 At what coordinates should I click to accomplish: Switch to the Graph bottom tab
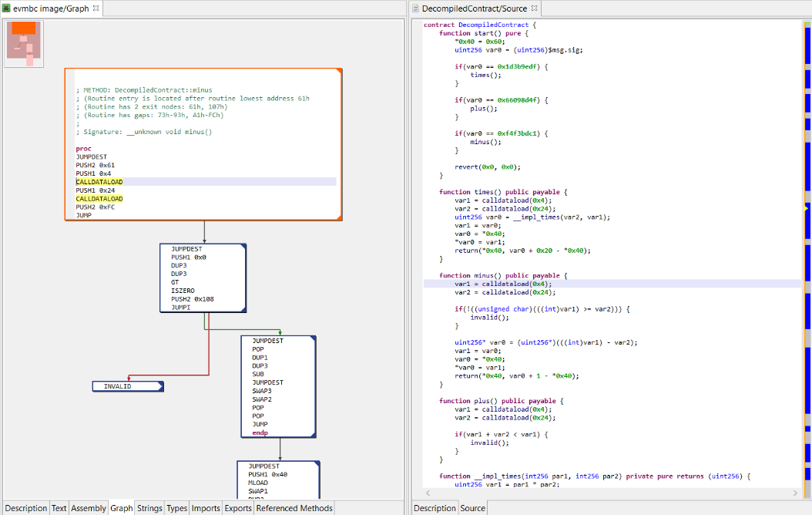click(x=122, y=508)
